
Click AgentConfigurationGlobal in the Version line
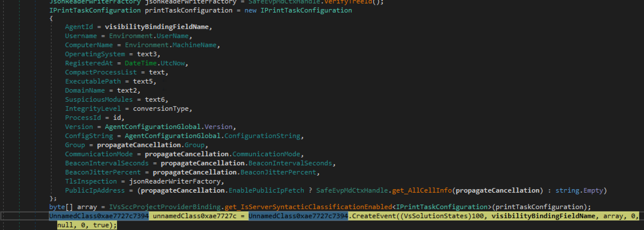[x=153, y=127]
